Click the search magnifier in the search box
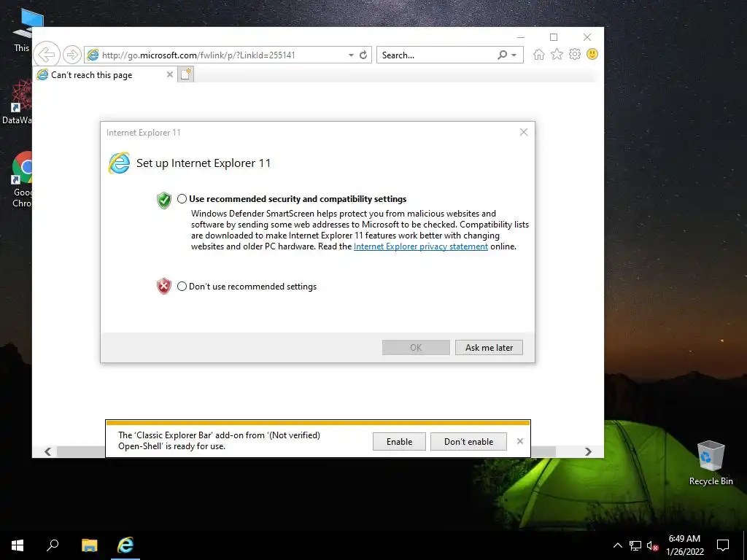The image size is (747, 560). click(502, 55)
